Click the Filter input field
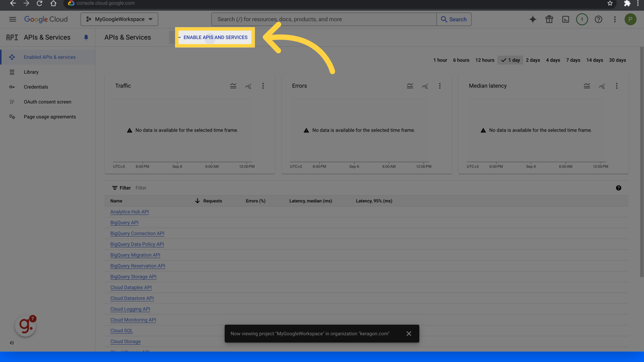 pos(372,188)
